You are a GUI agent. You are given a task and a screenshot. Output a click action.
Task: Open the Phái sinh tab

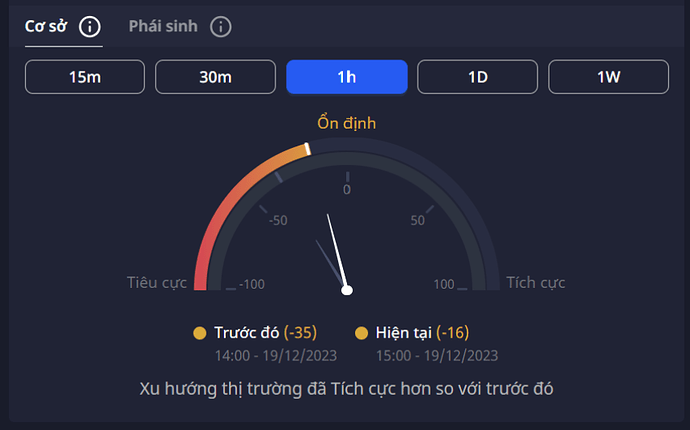click(x=164, y=26)
